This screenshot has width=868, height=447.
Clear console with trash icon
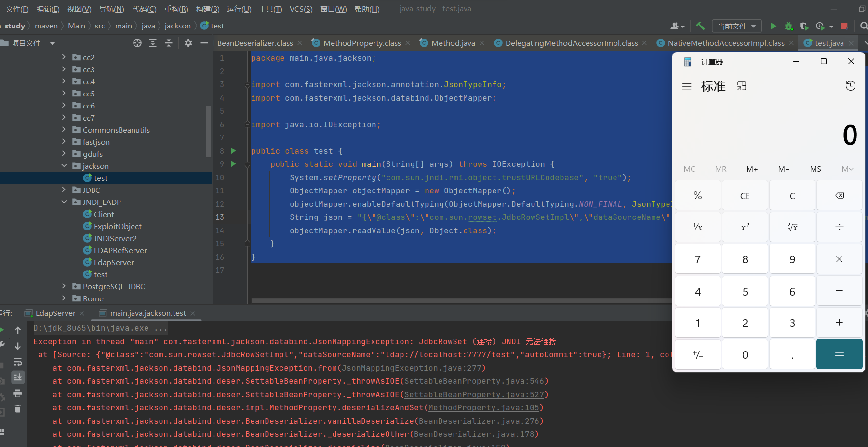[18, 409]
